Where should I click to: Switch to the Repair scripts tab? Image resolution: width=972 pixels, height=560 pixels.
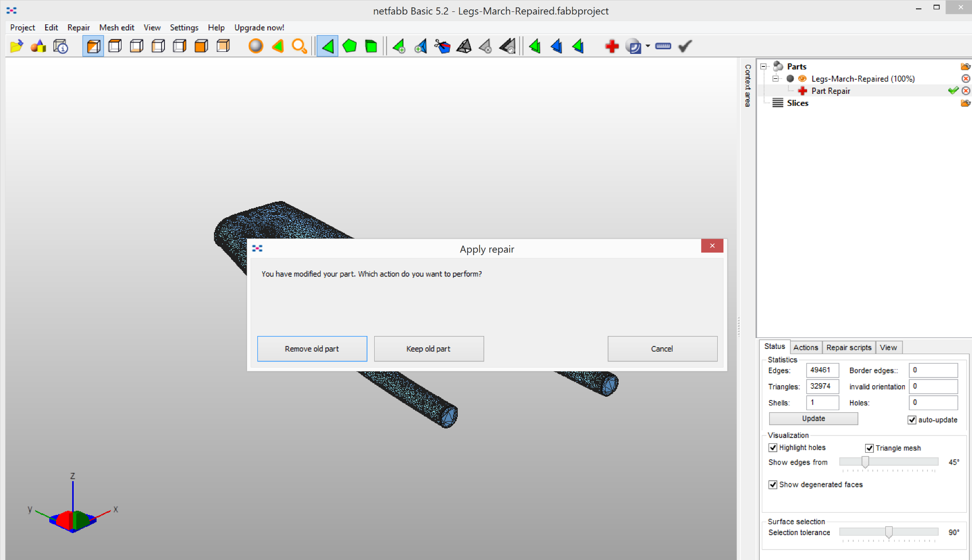pos(849,347)
